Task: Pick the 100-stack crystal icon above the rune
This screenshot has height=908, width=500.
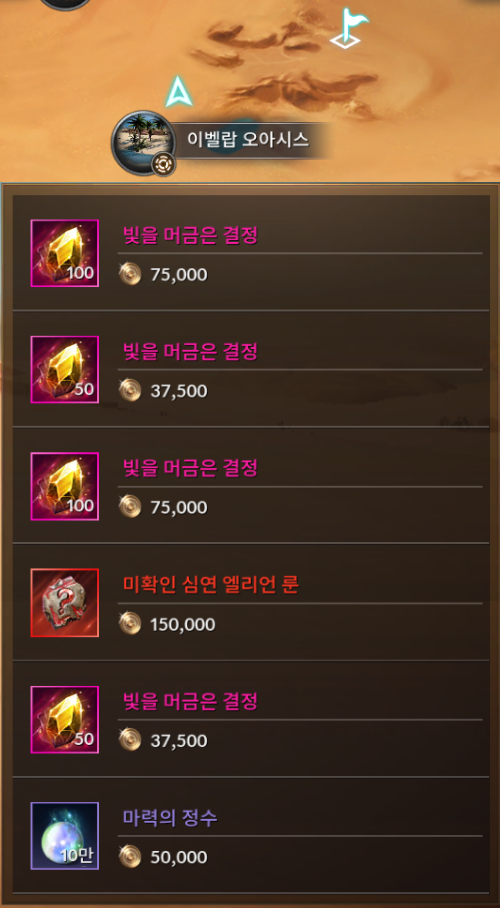Action: click(x=65, y=486)
